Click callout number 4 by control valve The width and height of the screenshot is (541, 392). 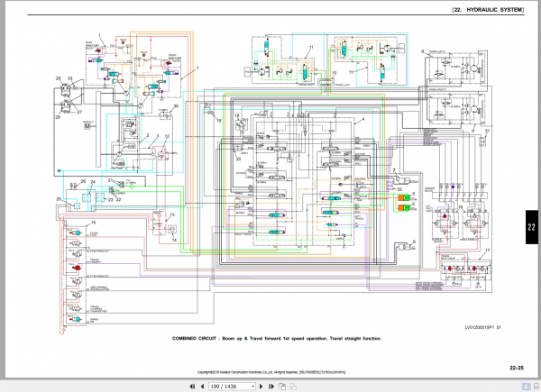point(363,119)
